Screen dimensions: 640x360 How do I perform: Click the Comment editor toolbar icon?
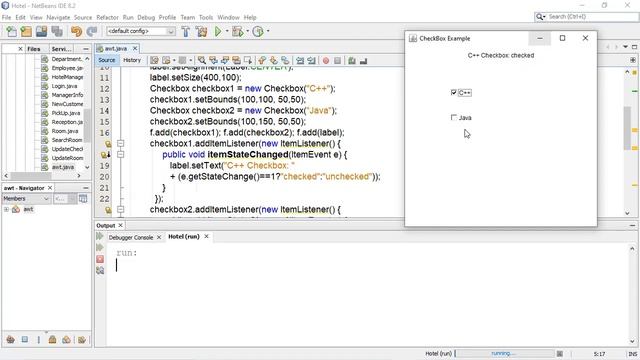(x=351, y=60)
